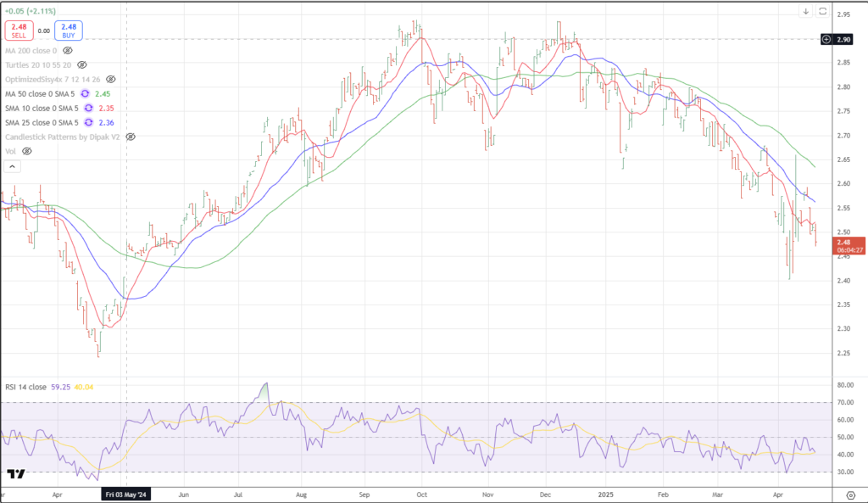Toggle visibility of OptimizedSisy4x indicator

click(111, 79)
